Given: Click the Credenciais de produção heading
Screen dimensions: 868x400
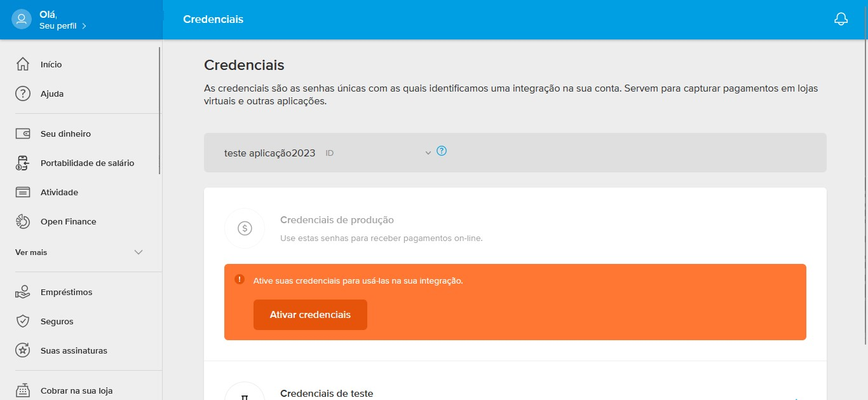Looking at the screenshot, I should point(337,220).
